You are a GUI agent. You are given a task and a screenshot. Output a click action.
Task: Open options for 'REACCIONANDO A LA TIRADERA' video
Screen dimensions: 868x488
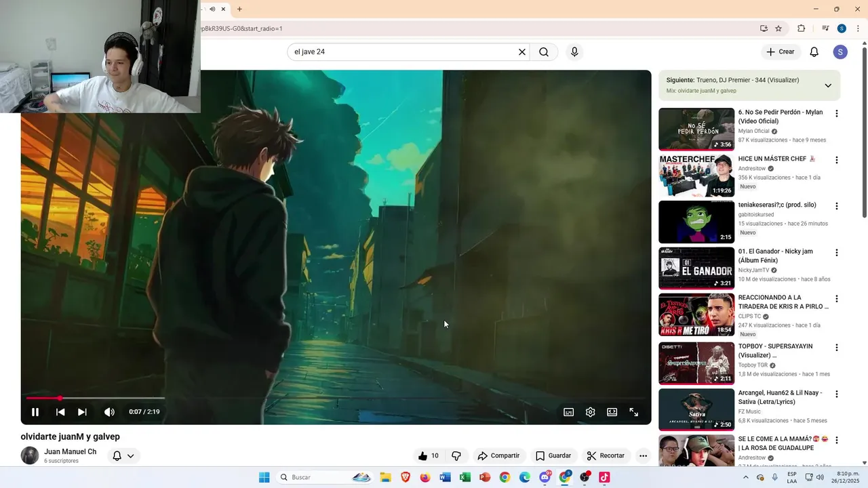click(x=837, y=299)
